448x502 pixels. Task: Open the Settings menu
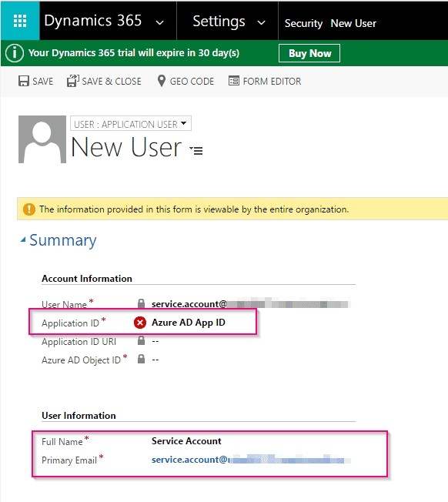click(x=219, y=22)
